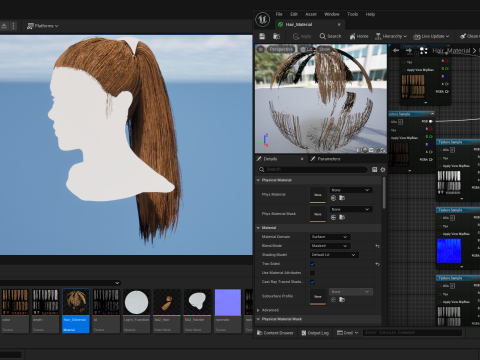Screen dimensions: 480x360
Task: Click the graph breadcrumb nodes icon
Action: (423, 51)
